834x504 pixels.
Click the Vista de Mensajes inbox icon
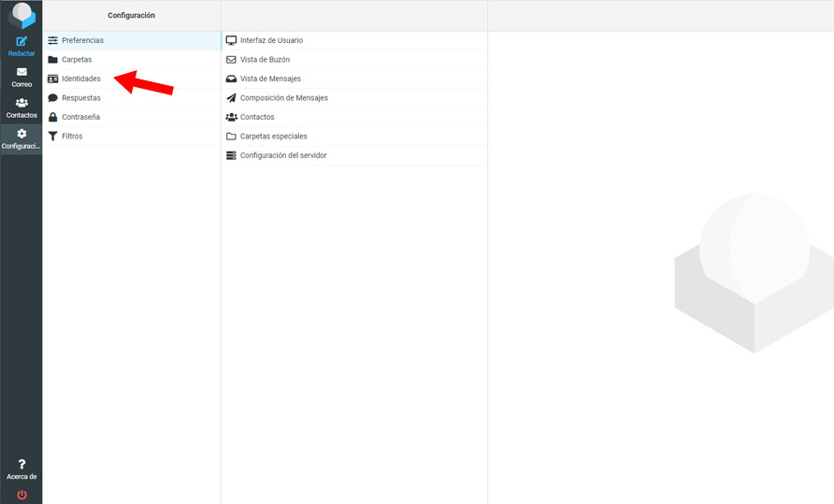coord(231,79)
